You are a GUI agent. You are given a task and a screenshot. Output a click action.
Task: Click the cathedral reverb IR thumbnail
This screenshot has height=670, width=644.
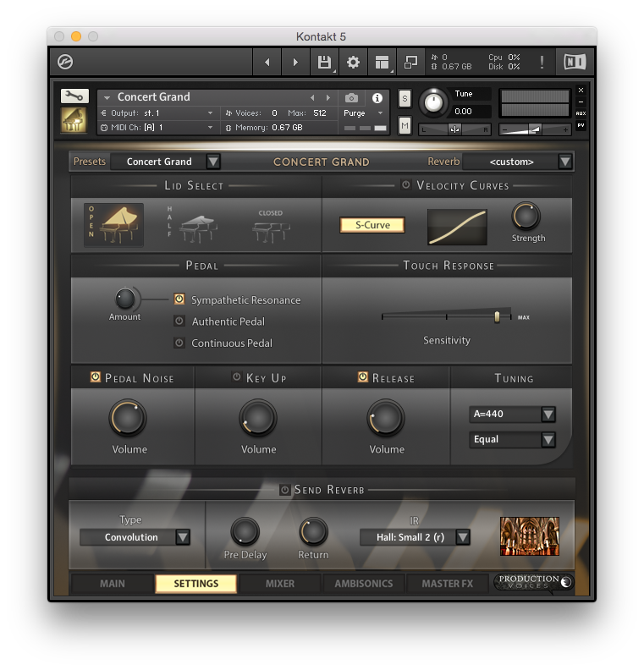pyautogui.click(x=530, y=536)
